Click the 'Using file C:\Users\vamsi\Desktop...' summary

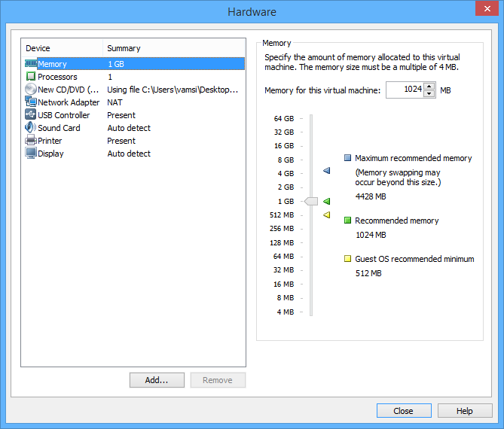click(173, 90)
